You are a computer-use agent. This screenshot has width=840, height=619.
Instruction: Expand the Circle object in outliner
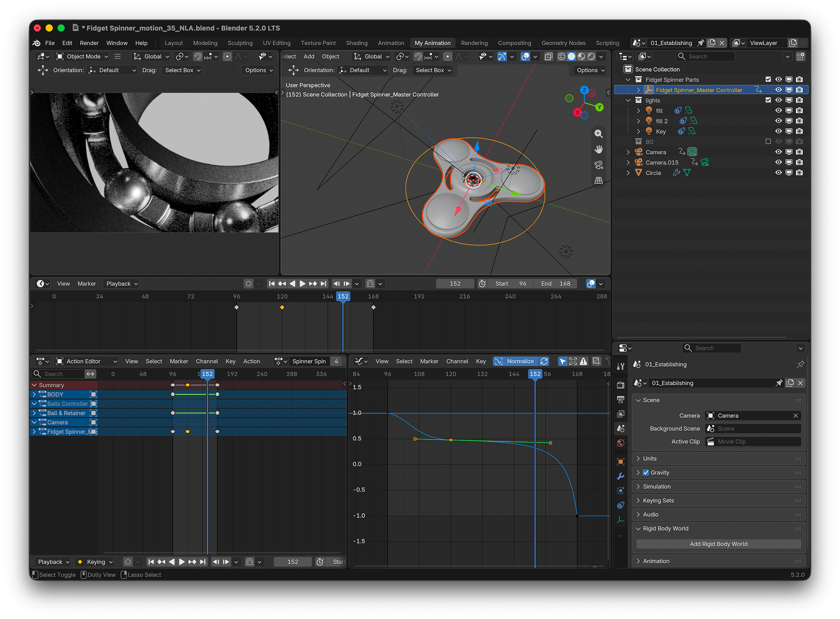pos(628,173)
